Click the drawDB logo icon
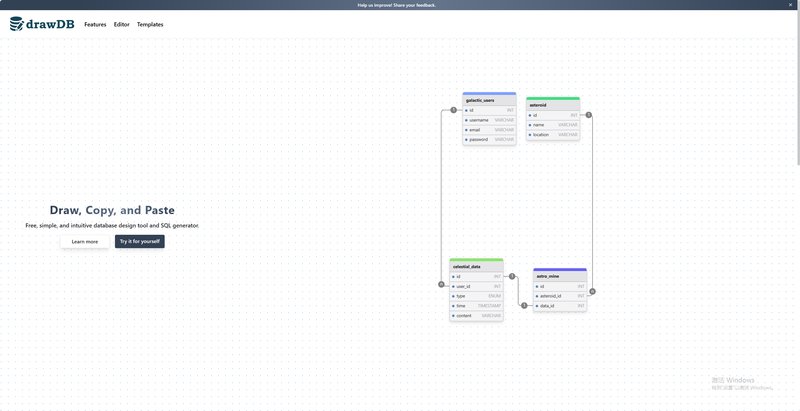The width and height of the screenshot is (800, 411). click(16, 24)
